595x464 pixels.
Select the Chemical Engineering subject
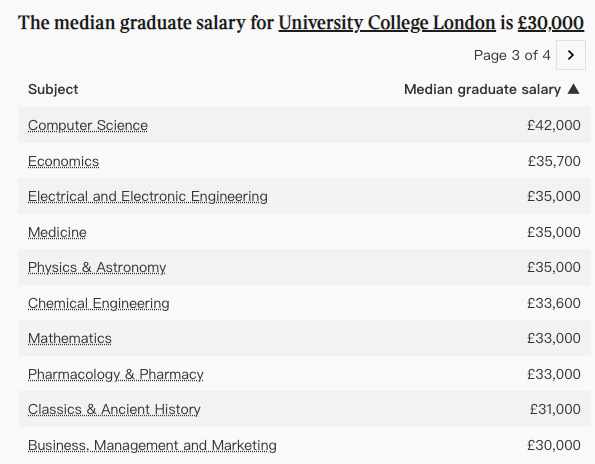[99, 304]
